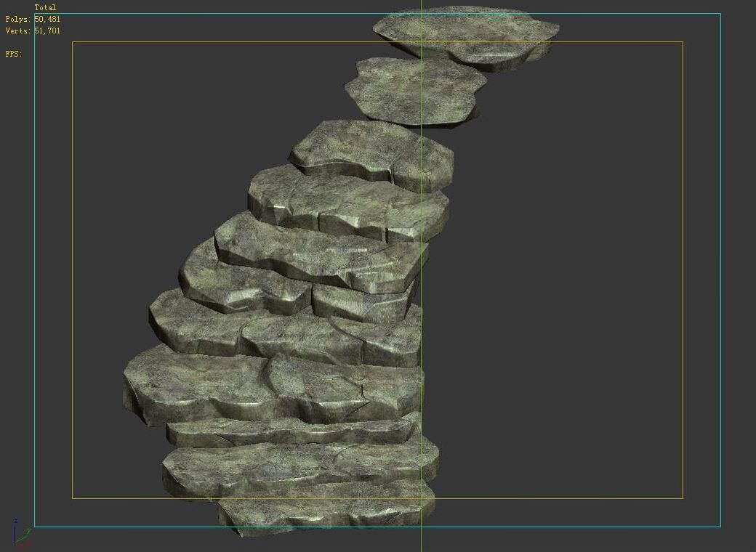The height and width of the screenshot is (552, 756).
Task: Click the polygon count value 50,481
Action: [x=47, y=20]
